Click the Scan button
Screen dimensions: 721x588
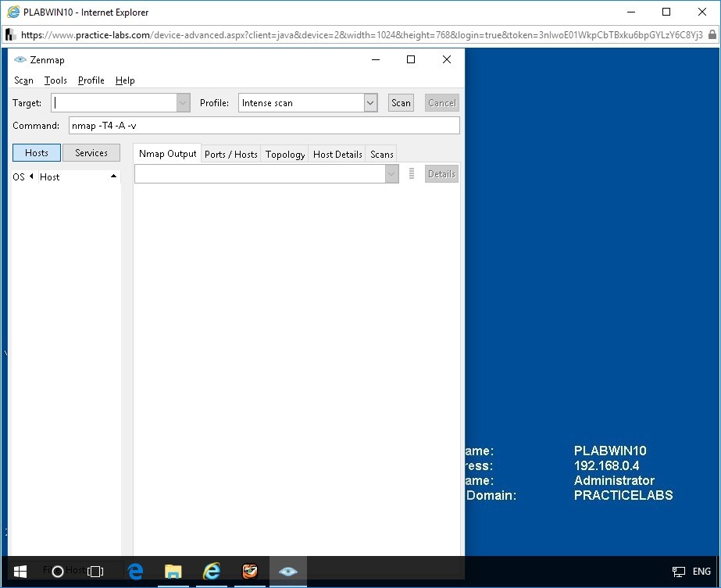[401, 103]
